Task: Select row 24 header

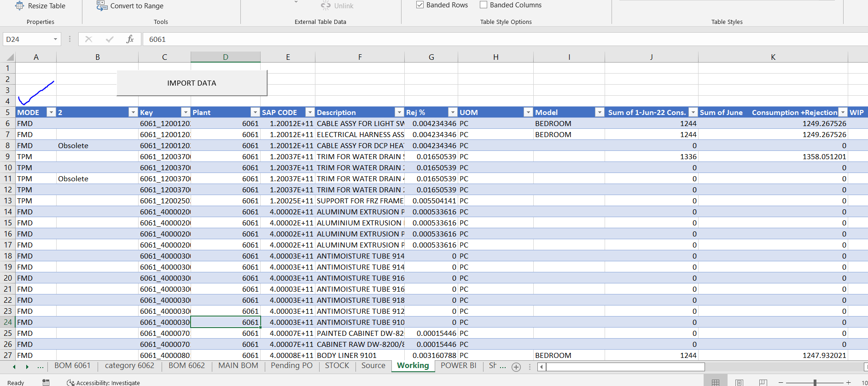Action: coord(8,322)
